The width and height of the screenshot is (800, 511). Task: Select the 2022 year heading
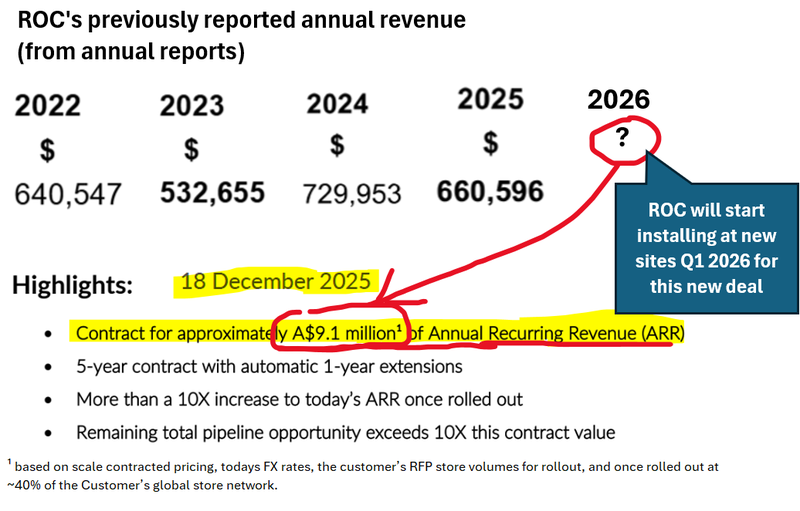click(47, 106)
